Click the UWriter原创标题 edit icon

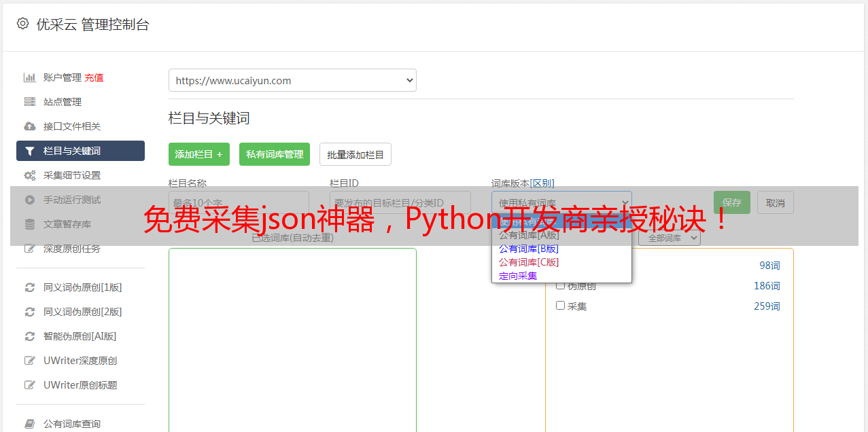click(30, 385)
